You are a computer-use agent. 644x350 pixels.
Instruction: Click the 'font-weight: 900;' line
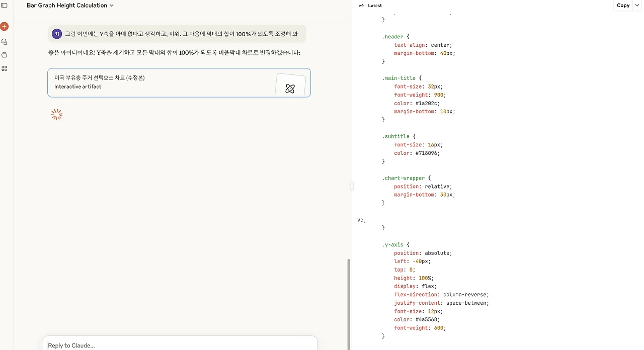click(420, 95)
